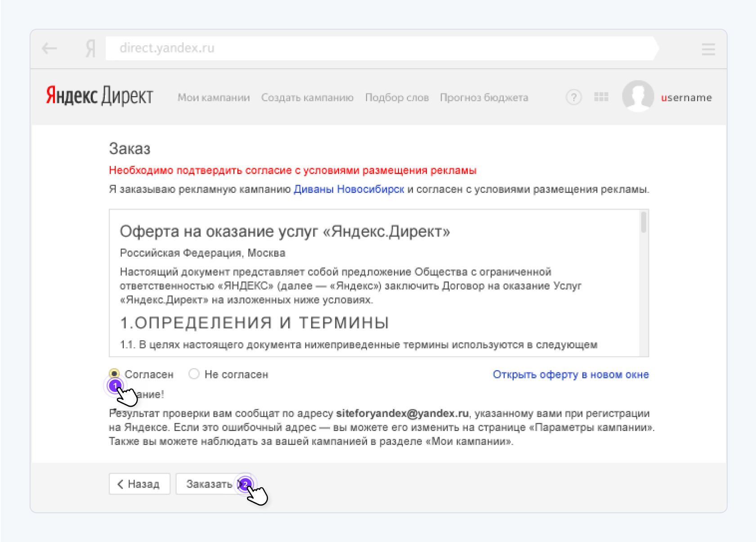Click the Яндекс Директ logo
The width and height of the screenshot is (756, 542).
point(100,96)
